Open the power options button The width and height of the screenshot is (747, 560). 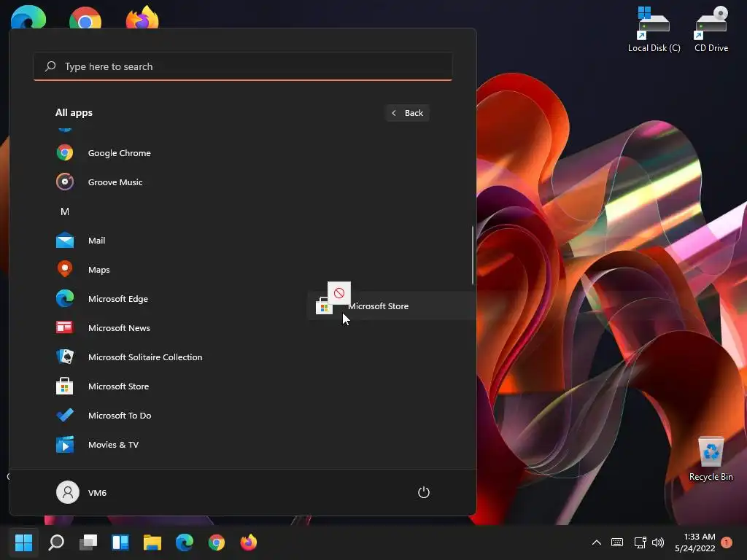(424, 492)
